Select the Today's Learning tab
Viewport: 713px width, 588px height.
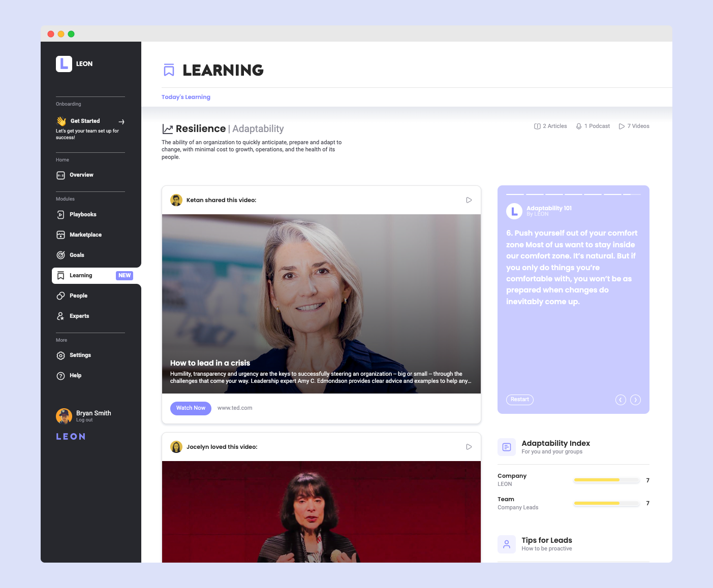pyautogui.click(x=186, y=97)
